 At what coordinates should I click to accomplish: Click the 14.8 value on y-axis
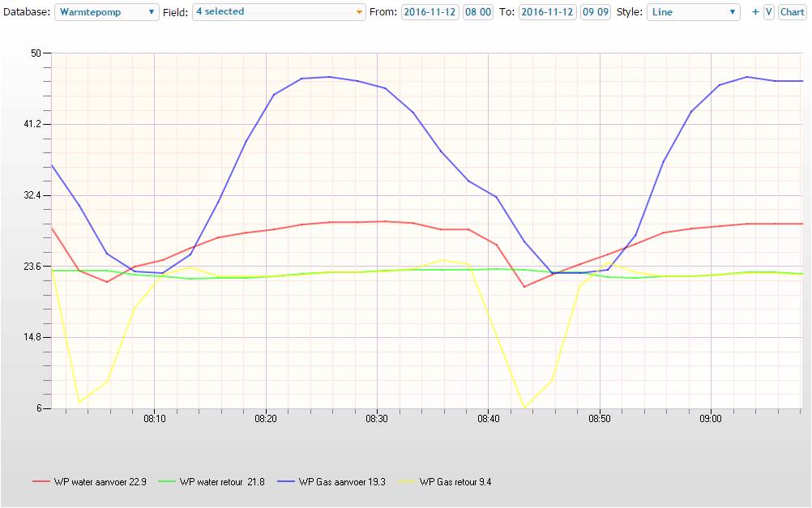(x=32, y=337)
